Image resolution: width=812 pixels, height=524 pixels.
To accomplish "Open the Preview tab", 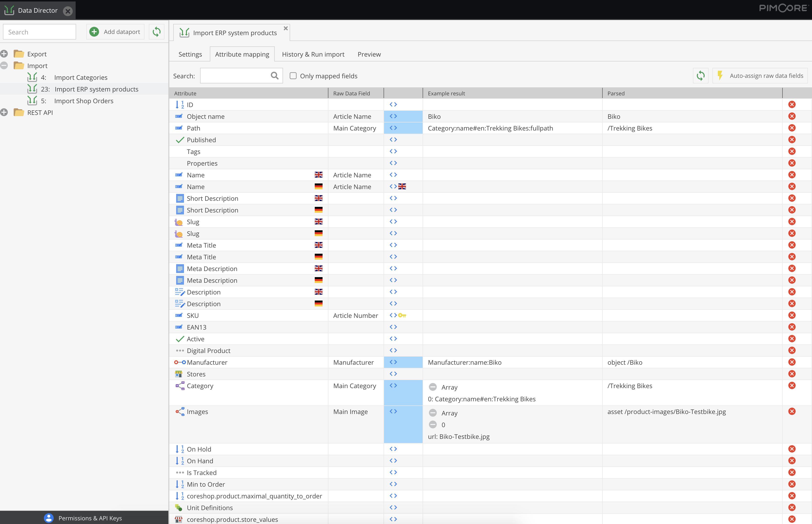I will [x=369, y=54].
